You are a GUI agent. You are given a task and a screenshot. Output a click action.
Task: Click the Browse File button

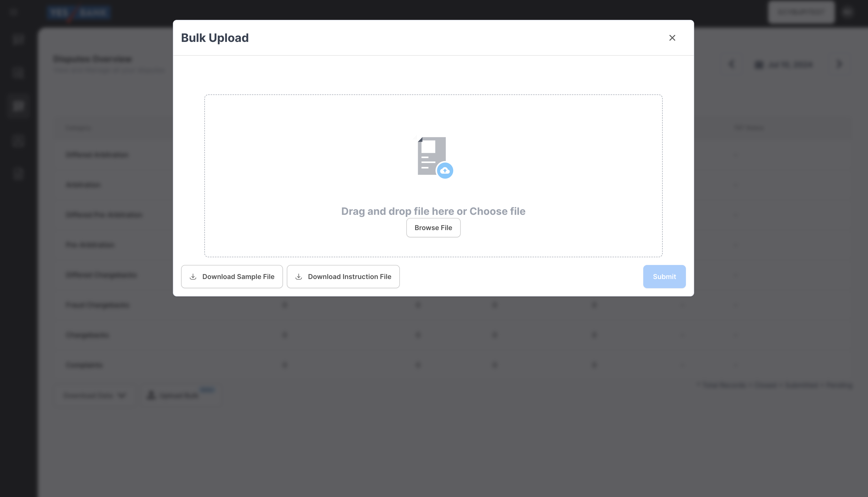click(433, 228)
